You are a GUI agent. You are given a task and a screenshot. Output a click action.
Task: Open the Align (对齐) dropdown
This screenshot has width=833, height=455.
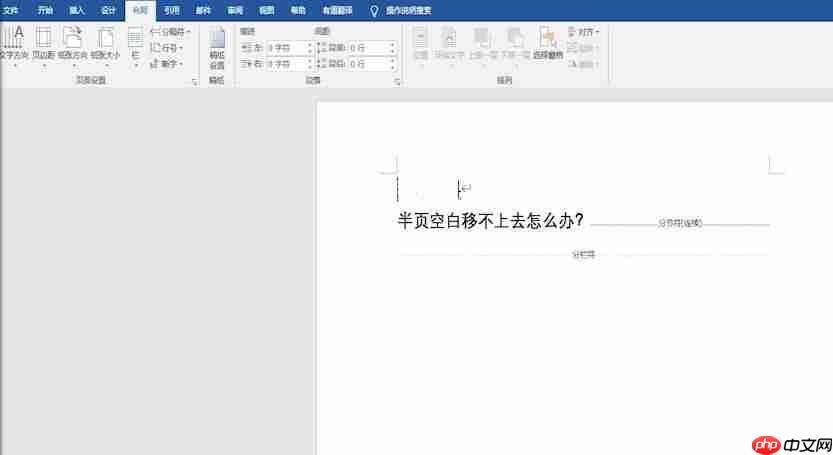coord(583,32)
